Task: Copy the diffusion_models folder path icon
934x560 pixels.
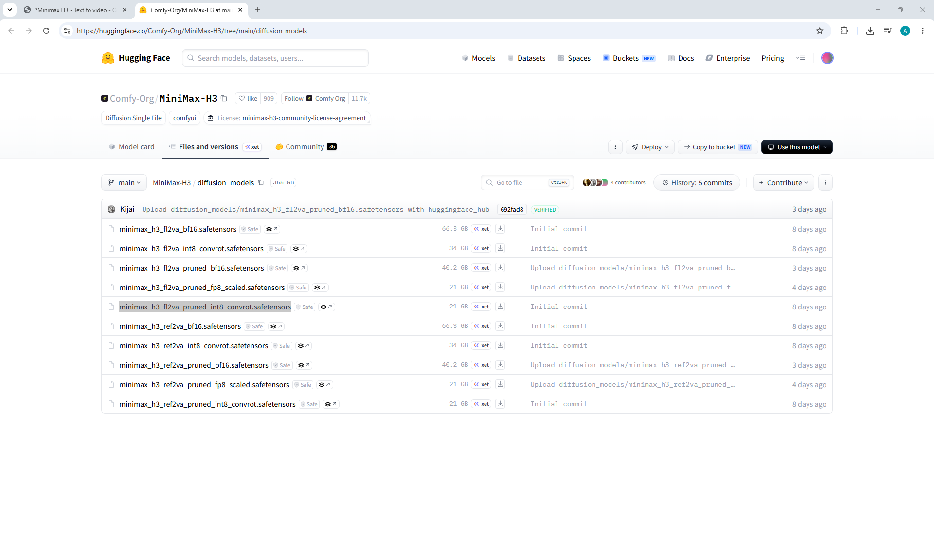Action: click(261, 183)
